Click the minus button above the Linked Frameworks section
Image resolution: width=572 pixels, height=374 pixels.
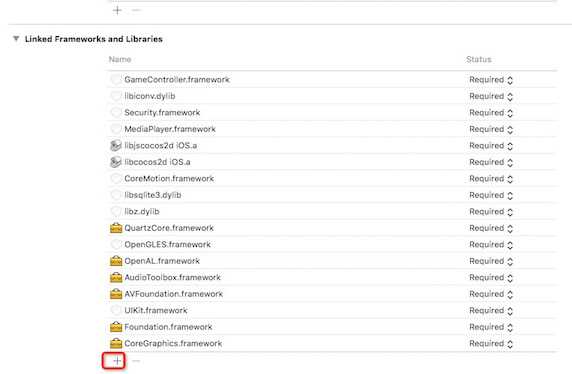[136, 10]
